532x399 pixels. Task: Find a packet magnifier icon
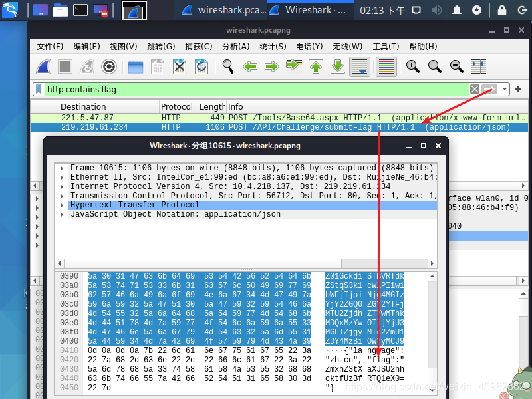click(228, 66)
